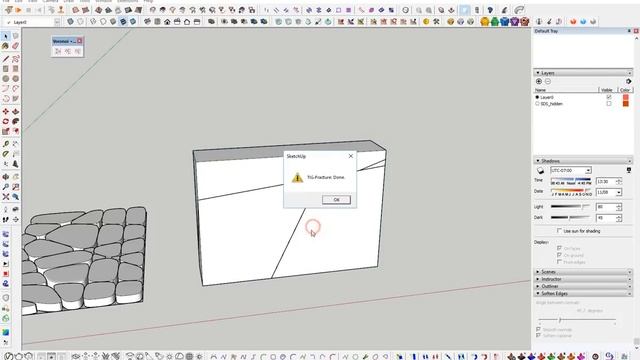Toggle the On ground display checkbox

pos(559,255)
